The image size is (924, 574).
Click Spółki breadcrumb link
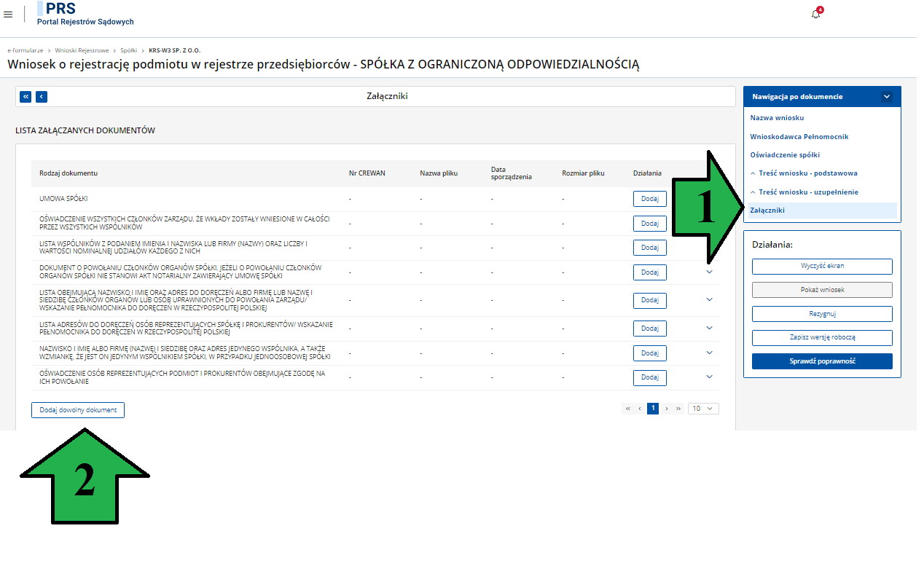coord(129,50)
